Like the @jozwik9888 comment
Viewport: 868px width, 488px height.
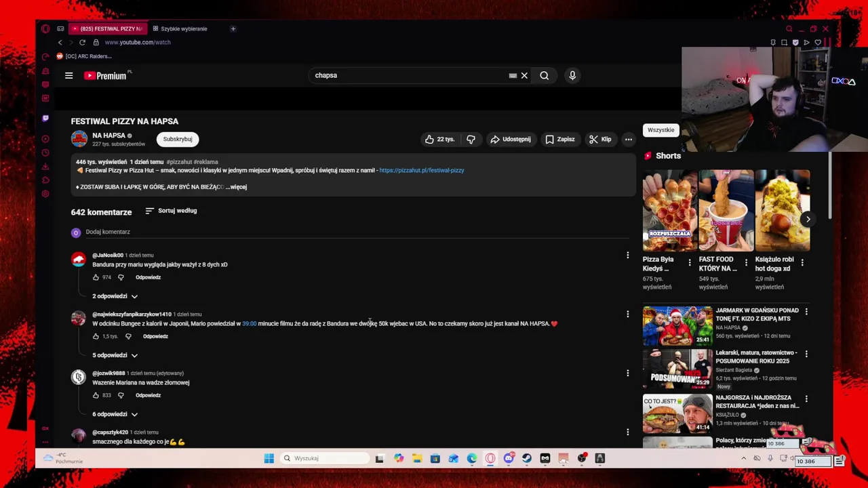[x=96, y=395]
